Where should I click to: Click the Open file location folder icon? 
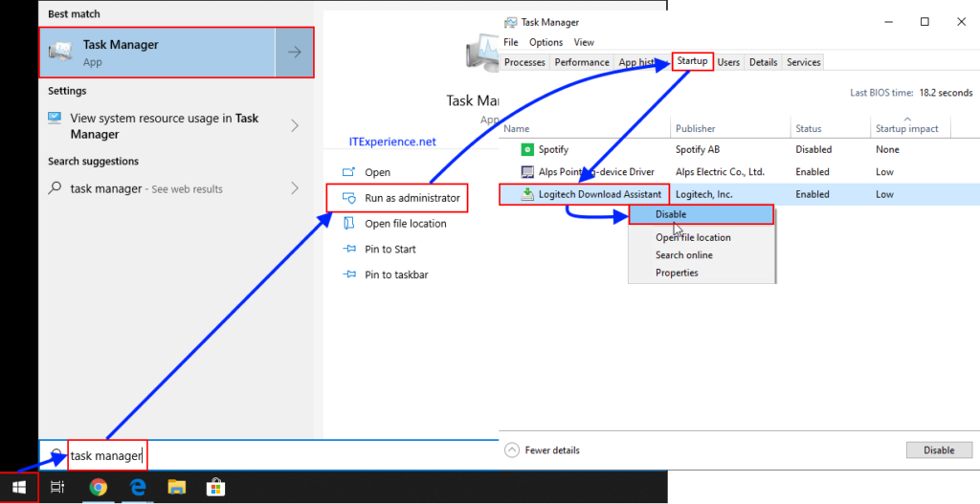click(x=348, y=224)
